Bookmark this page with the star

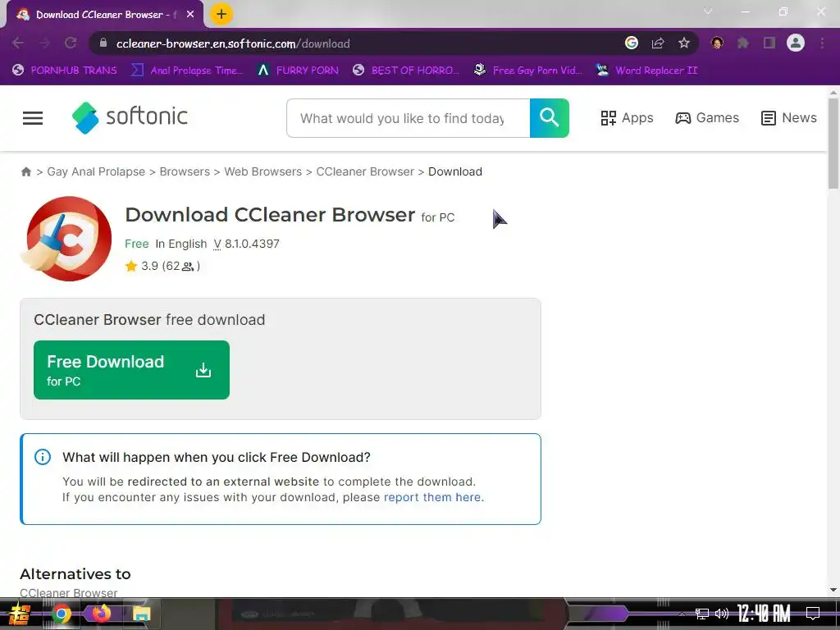point(684,43)
